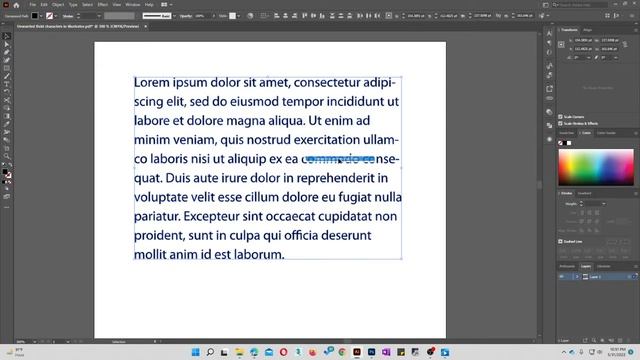Select the Zoom tool in the toolbar
Viewport: 640px width, 360px height.
coord(7,156)
